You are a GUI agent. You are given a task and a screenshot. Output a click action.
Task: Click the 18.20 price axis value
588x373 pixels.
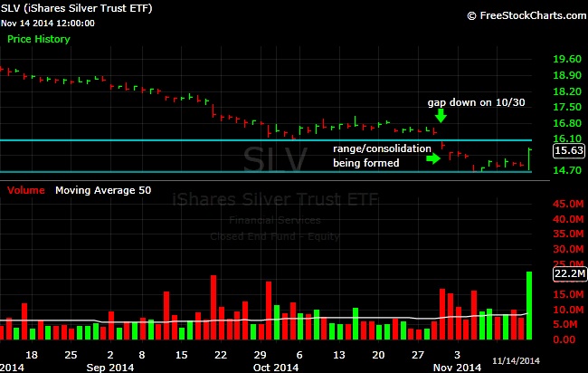(x=567, y=91)
